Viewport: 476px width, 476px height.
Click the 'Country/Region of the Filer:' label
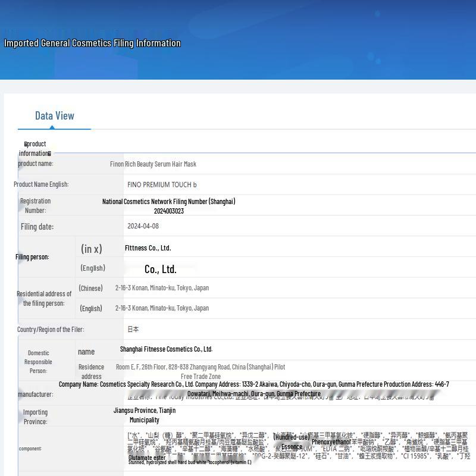click(x=51, y=330)
